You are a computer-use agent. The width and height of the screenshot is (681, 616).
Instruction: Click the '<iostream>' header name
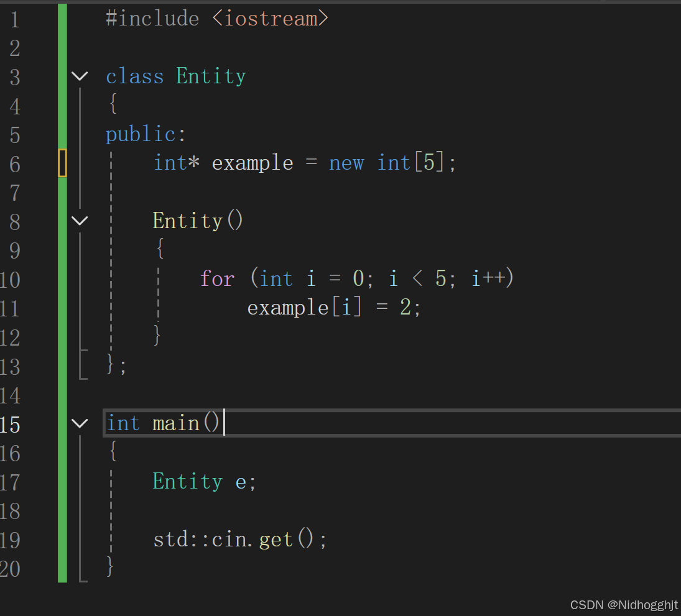271,19
